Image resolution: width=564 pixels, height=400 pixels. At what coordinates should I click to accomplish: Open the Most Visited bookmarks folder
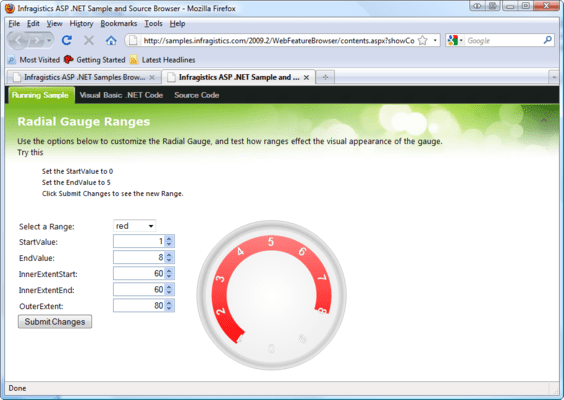point(34,60)
